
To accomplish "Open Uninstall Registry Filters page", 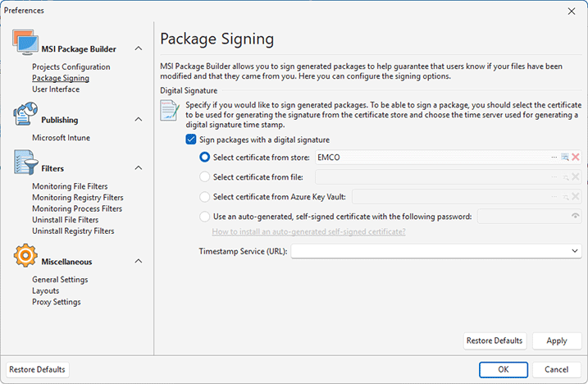I will click(73, 231).
